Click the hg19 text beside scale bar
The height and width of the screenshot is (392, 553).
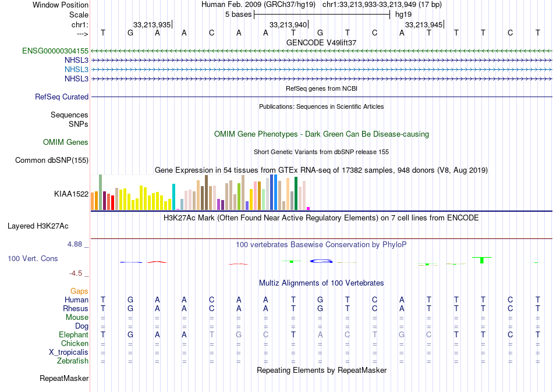click(x=403, y=15)
